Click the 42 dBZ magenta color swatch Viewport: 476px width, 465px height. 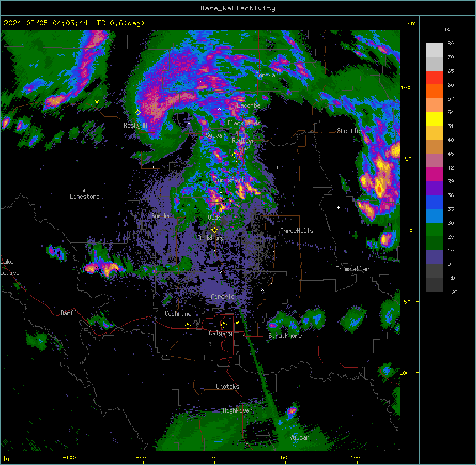click(x=434, y=174)
